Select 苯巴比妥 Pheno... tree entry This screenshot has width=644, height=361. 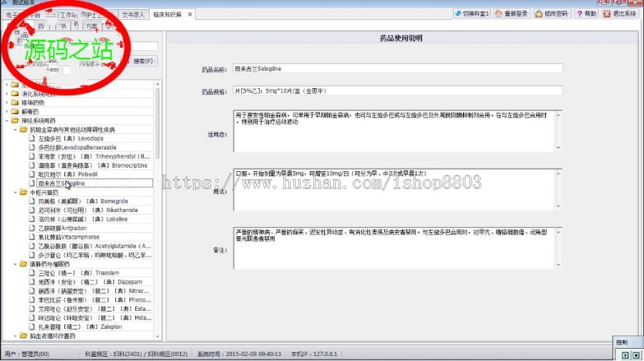point(94,299)
